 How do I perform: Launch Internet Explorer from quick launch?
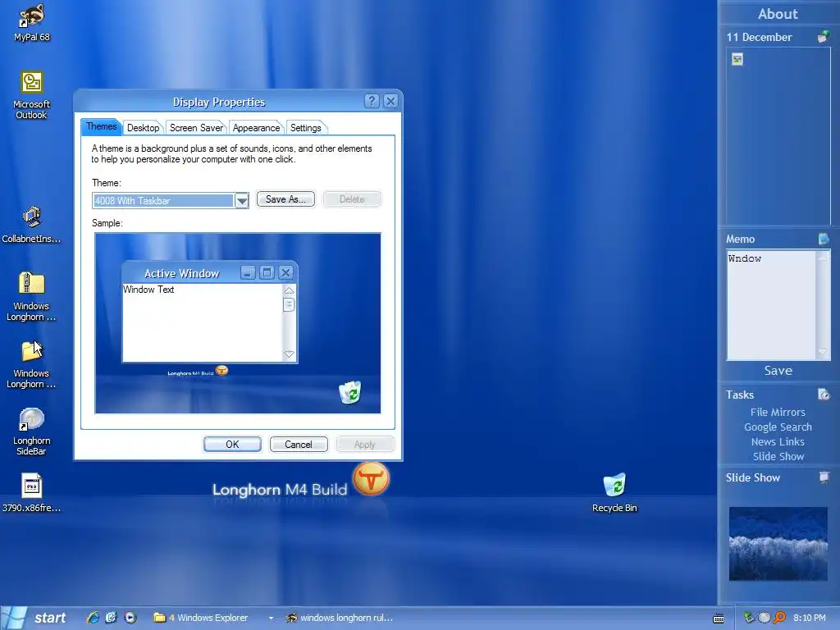(x=93, y=618)
